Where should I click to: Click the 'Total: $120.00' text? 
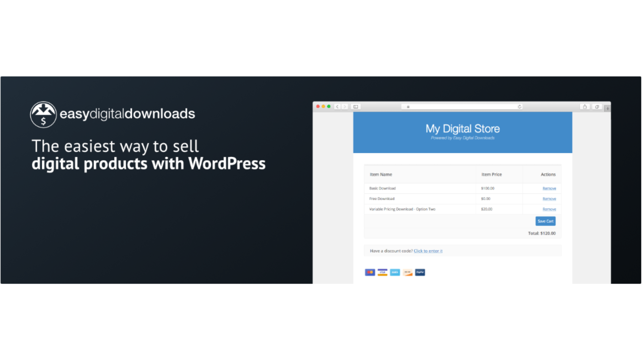(542, 233)
